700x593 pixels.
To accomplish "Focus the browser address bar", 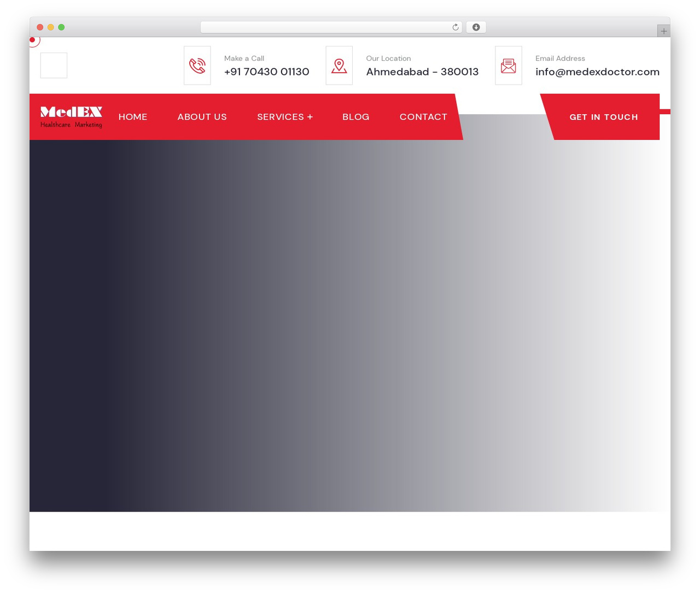I will tap(331, 27).
